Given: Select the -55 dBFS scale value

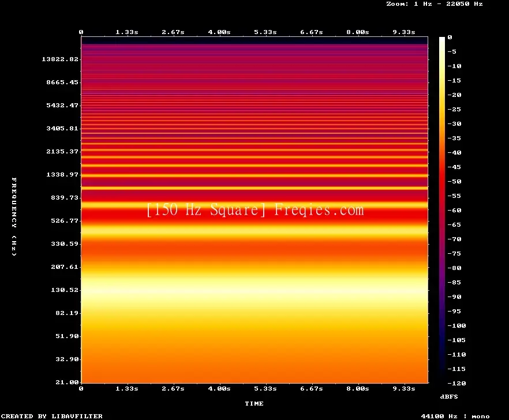Looking at the screenshot, I should [454, 196].
